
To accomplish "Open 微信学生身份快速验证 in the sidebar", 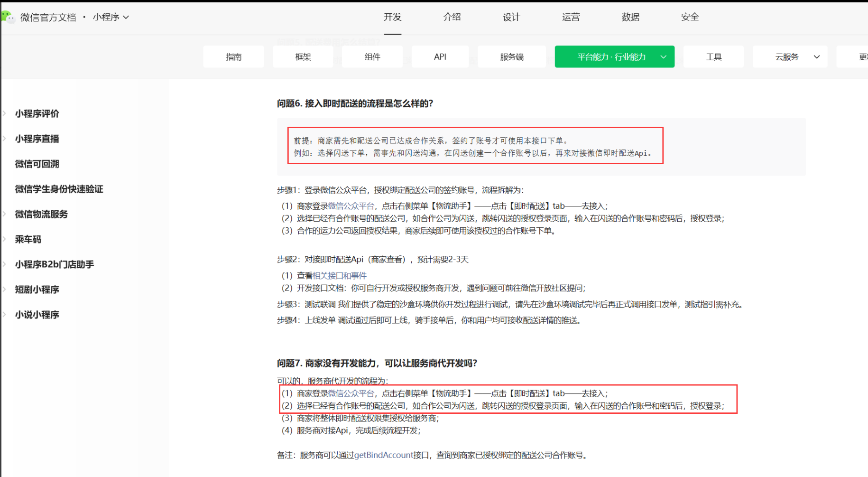I will [x=59, y=189].
